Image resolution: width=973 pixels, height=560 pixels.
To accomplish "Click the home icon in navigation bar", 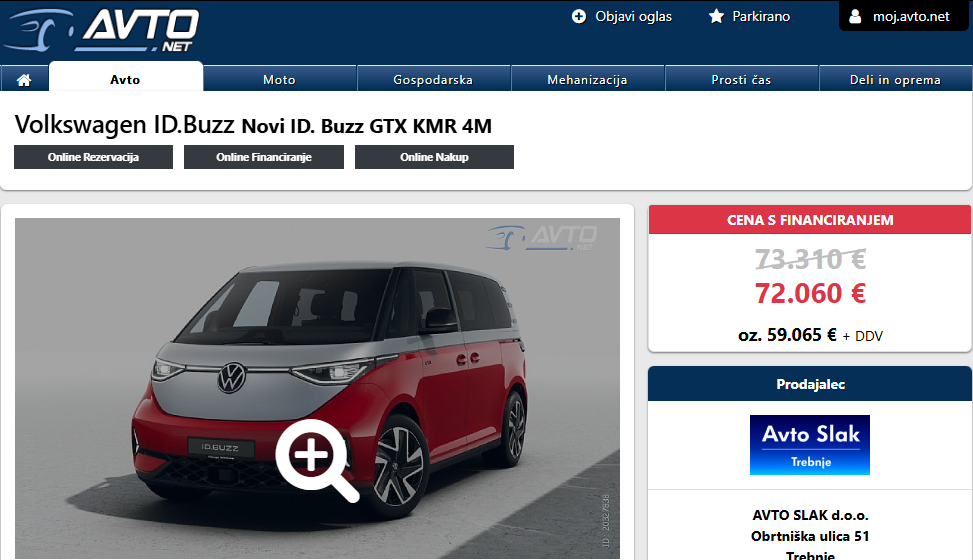I will 24,79.
